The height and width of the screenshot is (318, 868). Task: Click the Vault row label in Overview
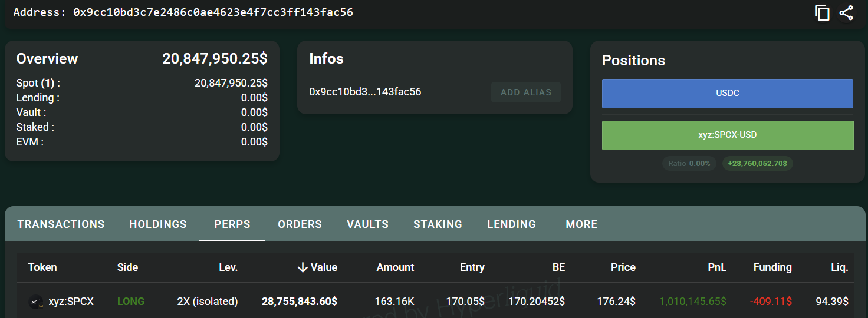click(x=31, y=112)
